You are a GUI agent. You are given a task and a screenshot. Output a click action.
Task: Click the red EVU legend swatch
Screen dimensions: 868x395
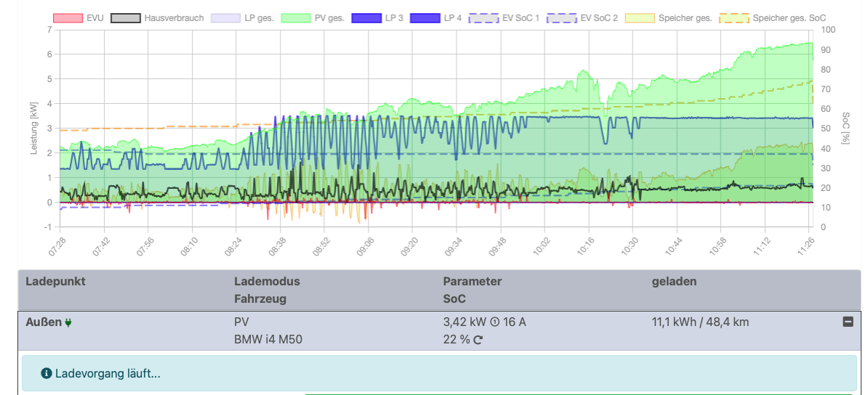pyautogui.click(x=67, y=17)
